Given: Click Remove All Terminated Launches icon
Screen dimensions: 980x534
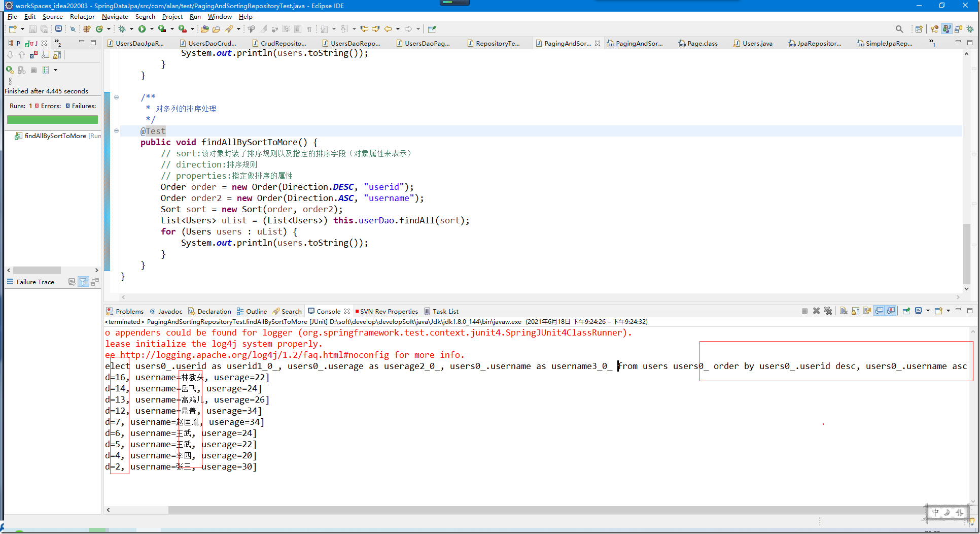Looking at the screenshot, I should [x=828, y=311].
